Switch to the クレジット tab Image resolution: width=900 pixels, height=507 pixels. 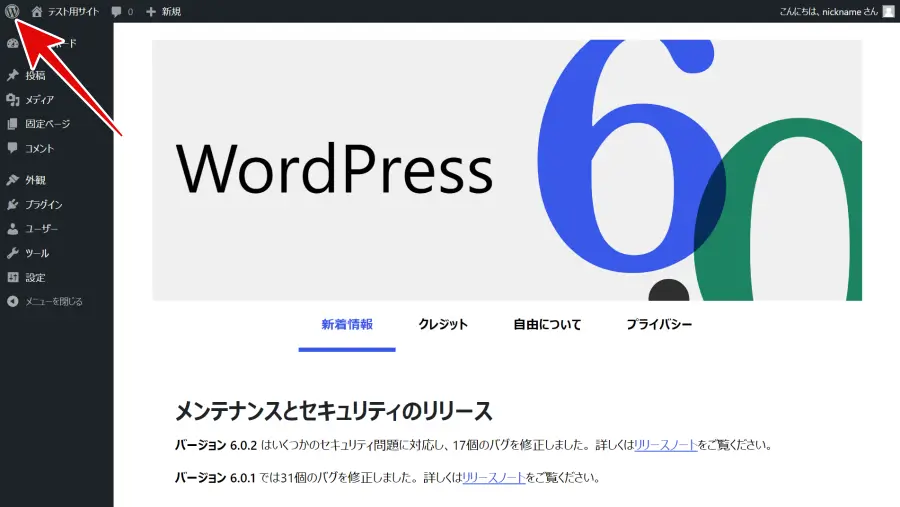point(443,324)
